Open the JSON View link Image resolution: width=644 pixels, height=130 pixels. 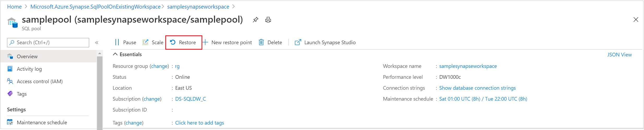[619, 55]
